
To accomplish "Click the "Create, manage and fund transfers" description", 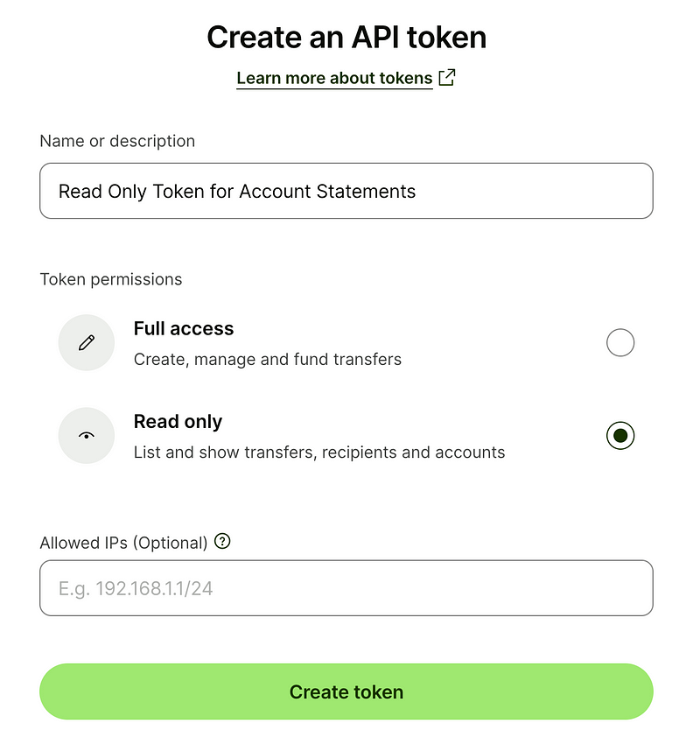I will [267, 359].
